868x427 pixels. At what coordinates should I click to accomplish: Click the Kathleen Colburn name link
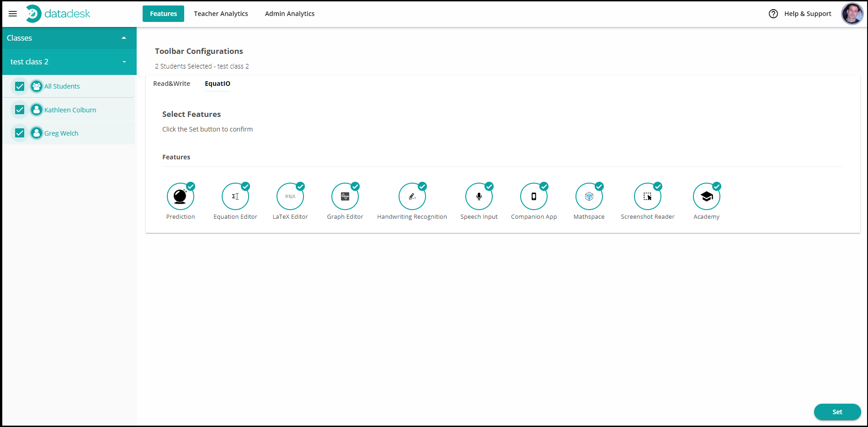pyautogui.click(x=70, y=110)
